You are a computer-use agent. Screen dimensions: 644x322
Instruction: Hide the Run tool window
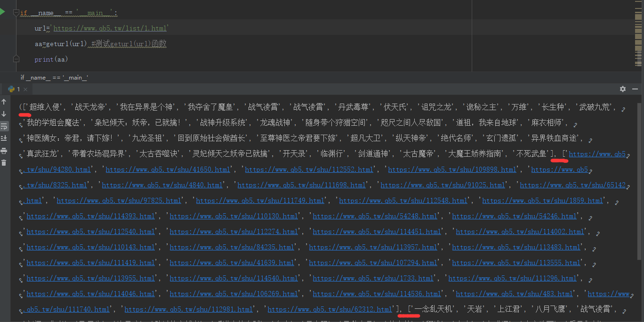[x=636, y=89]
